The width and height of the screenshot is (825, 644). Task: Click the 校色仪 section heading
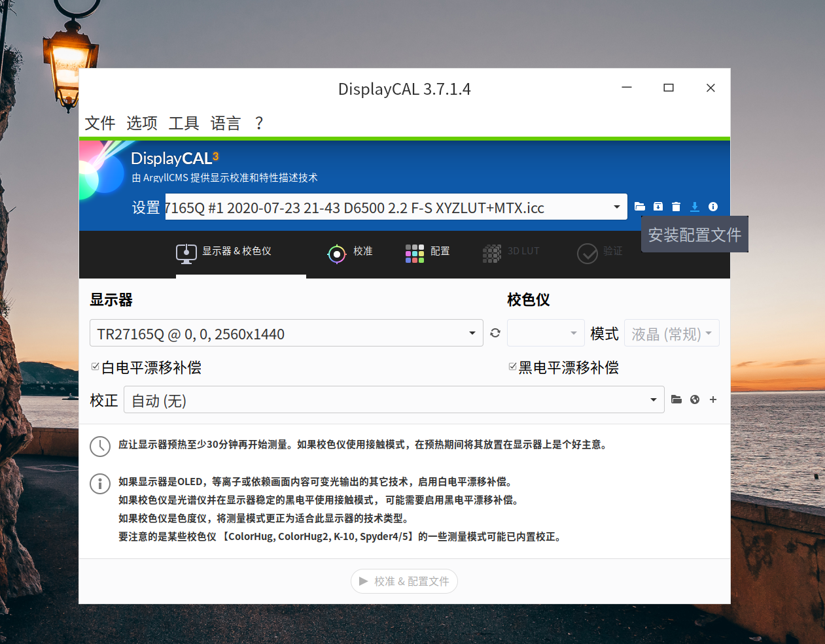[529, 300]
